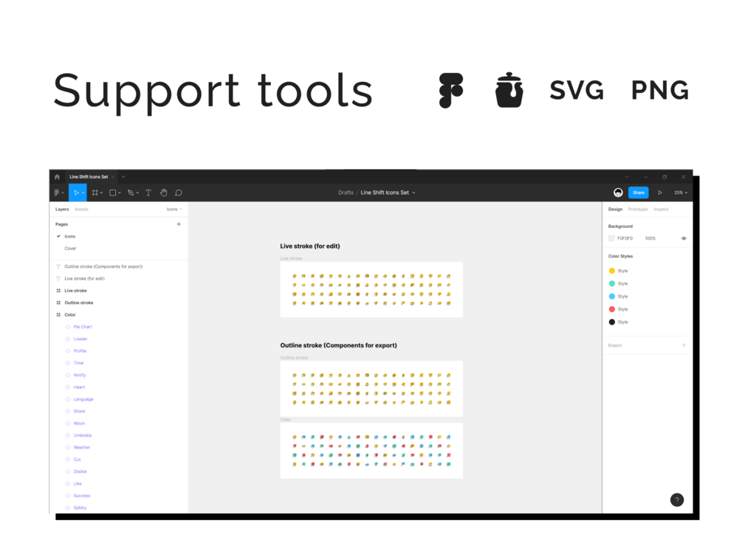Viewport: 742px width, 560px height.
Task: Select the Rectangle shape tool
Action: click(113, 193)
